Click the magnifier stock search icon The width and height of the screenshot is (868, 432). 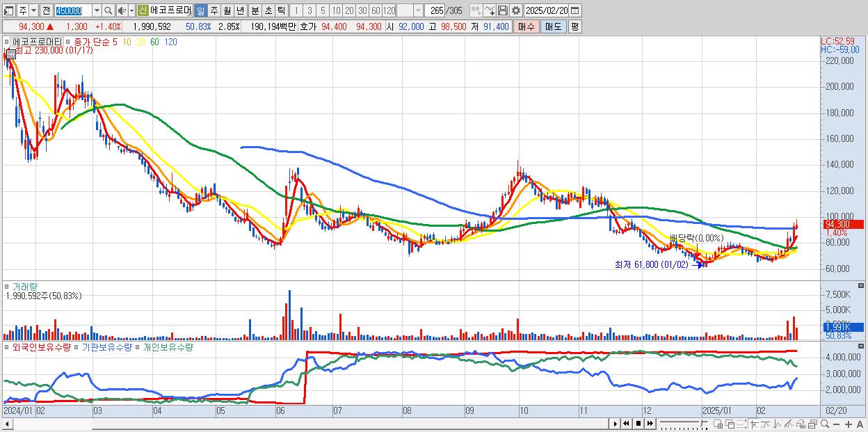(108, 10)
